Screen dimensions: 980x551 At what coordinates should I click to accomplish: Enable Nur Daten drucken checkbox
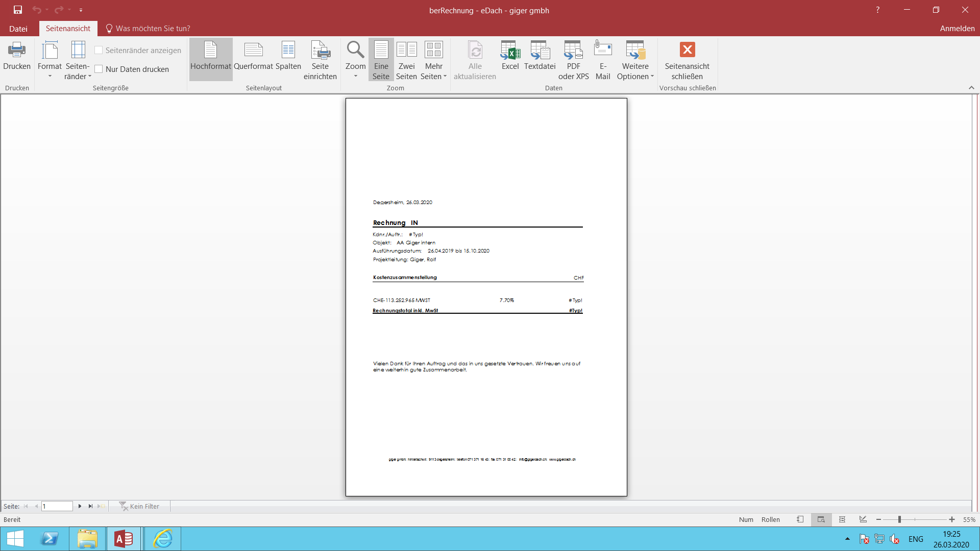pyautogui.click(x=99, y=69)
